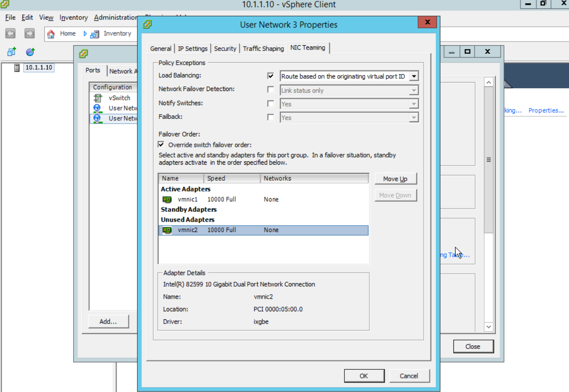Open the Notify Switches dropdown
Viewport: 569px width, 392px height.
414,104
